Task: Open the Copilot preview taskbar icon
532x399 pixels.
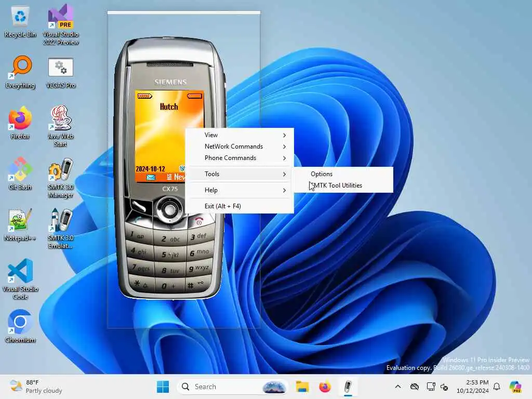Action: tap(515, 387)
